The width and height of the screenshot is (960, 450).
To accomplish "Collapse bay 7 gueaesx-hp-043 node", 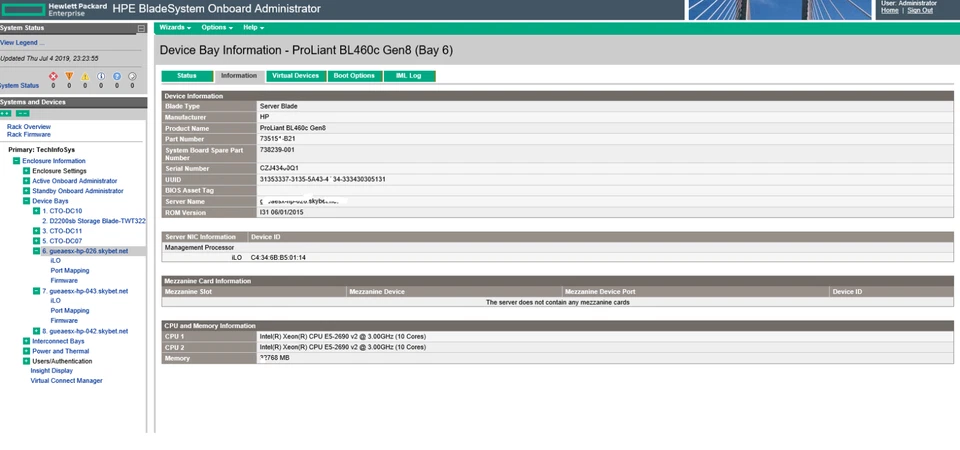I will click(x=36, y=291).
